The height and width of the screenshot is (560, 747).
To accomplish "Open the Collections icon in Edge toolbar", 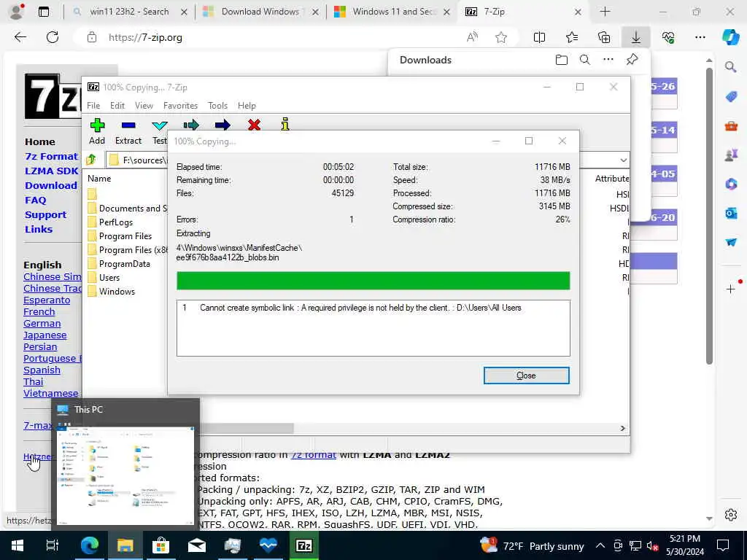I will (604, 37).
